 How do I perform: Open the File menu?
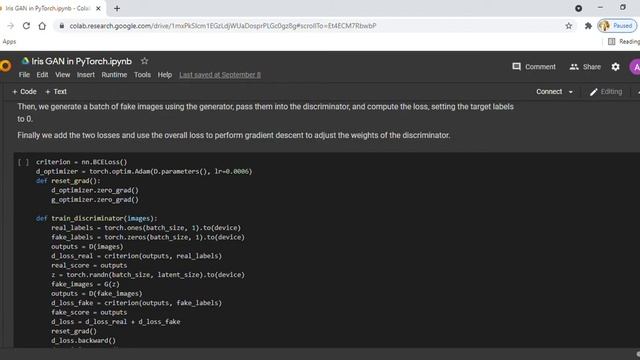click(24, 75)
